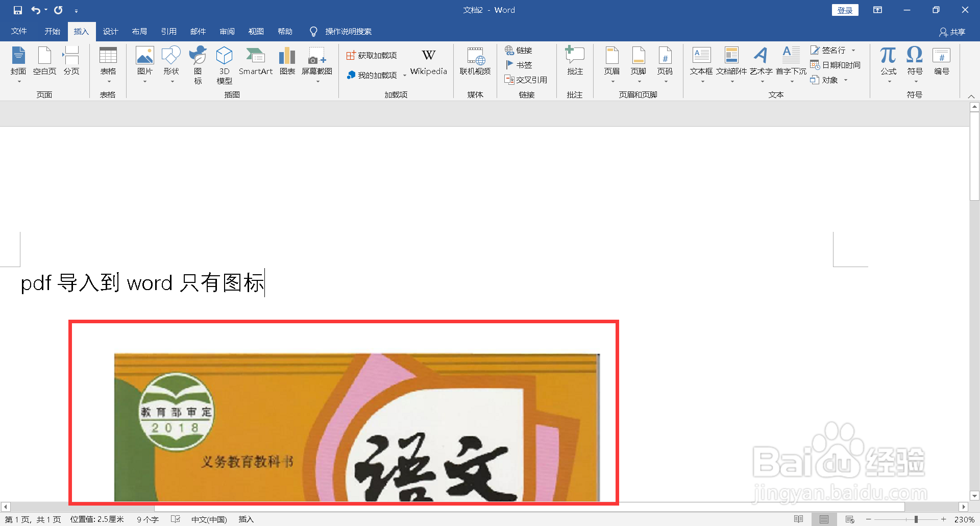
Task: Click the login (登录) button
Action: point(845,10)
